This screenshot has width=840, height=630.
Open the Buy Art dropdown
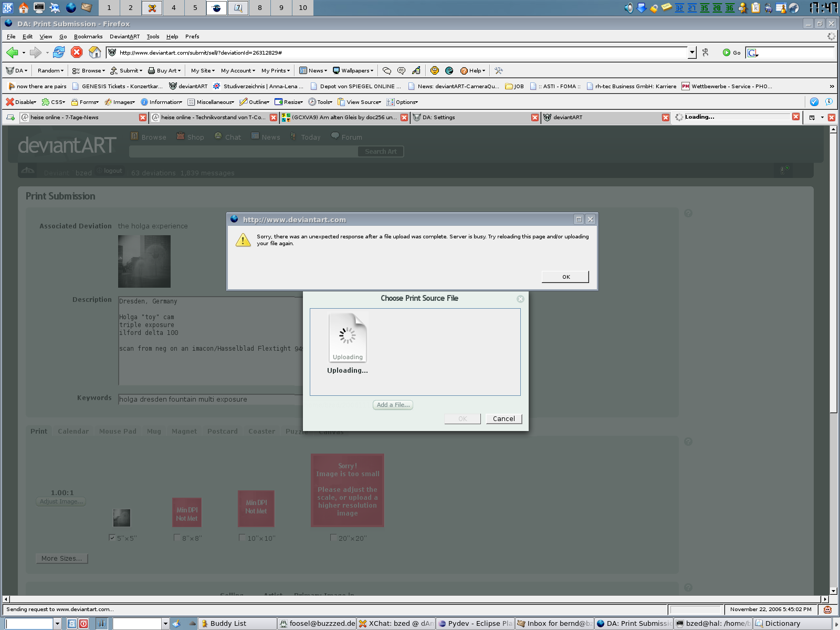point(164,70)
